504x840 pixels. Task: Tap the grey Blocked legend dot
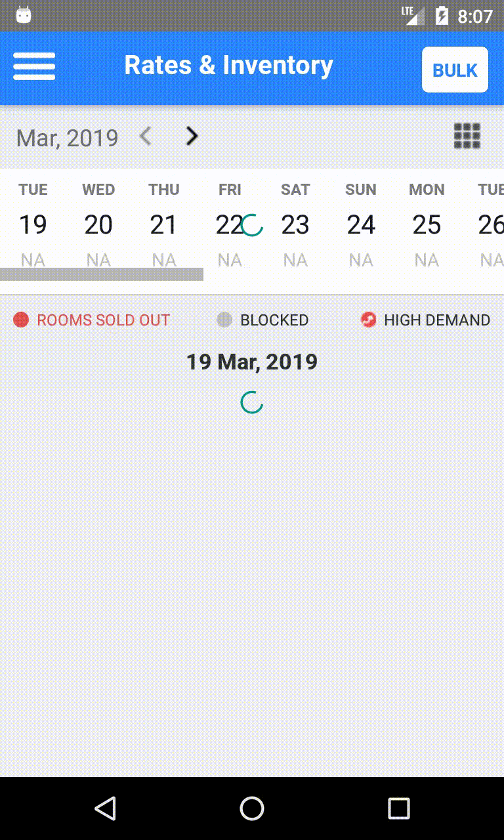pyautogui.click(x=224, y=320)
